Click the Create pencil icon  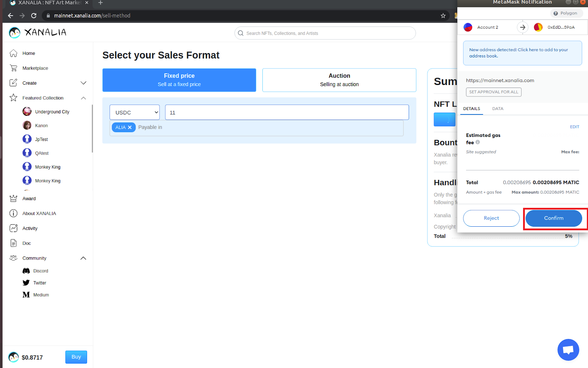click(14, 83)
